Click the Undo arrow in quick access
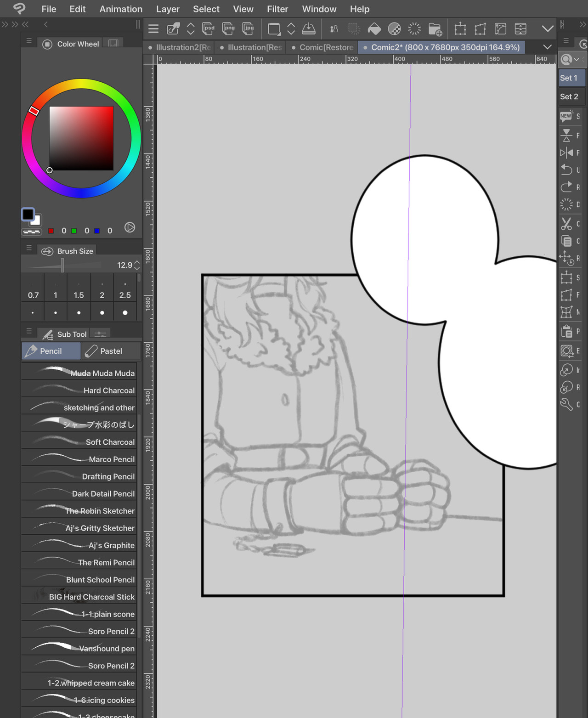588x718 pixels. pyautogui.click(x=566, y=170)
